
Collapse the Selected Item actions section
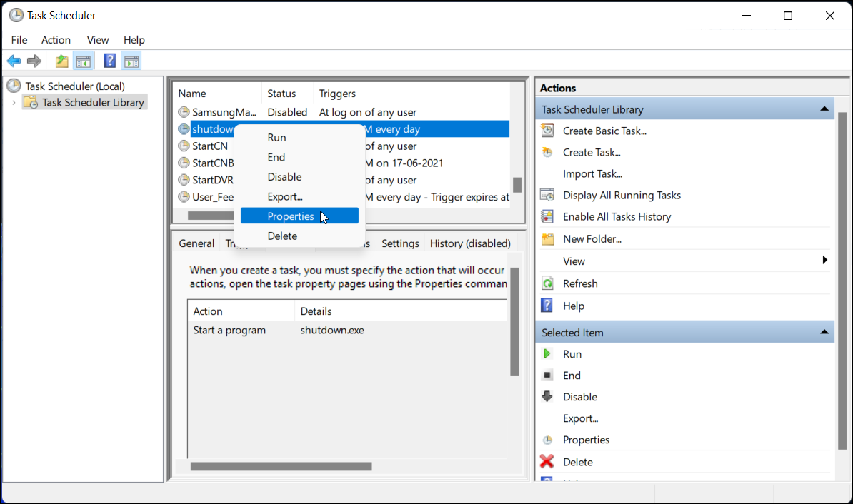point(825,331)
